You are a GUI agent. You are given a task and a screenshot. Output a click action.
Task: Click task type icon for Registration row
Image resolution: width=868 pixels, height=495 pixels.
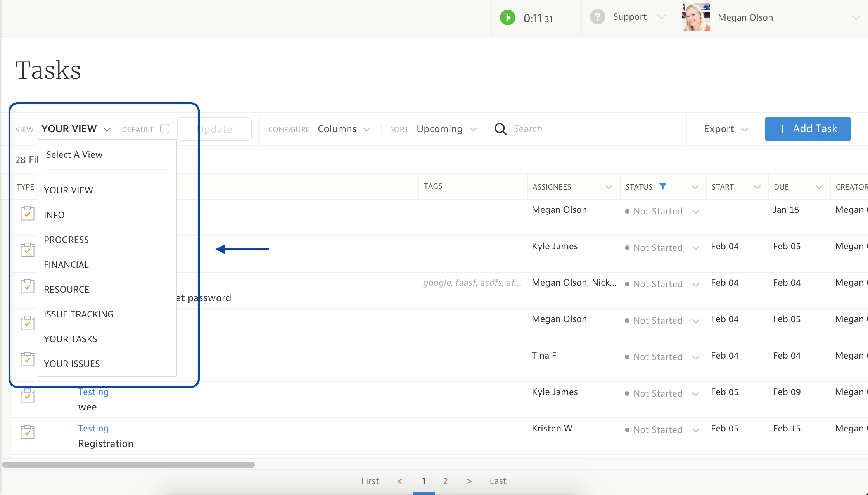pyautogui.click(x=28, y=432)
